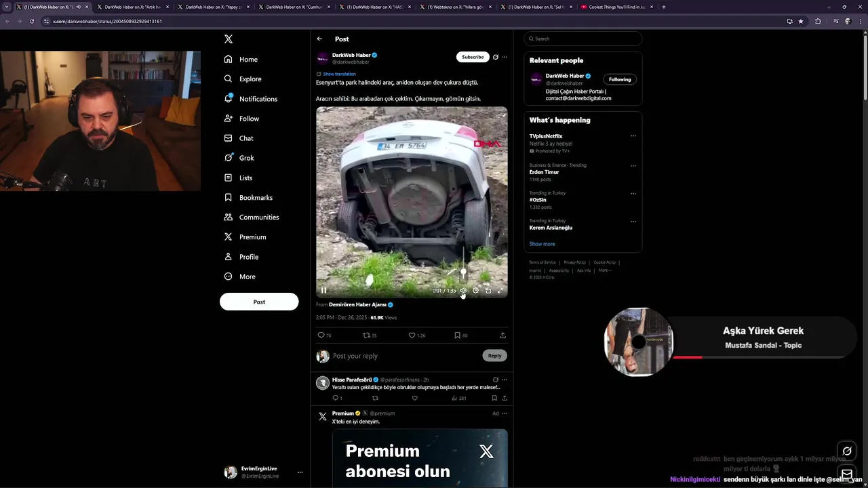Click the X logo in the sidebar

pos(229,39)
